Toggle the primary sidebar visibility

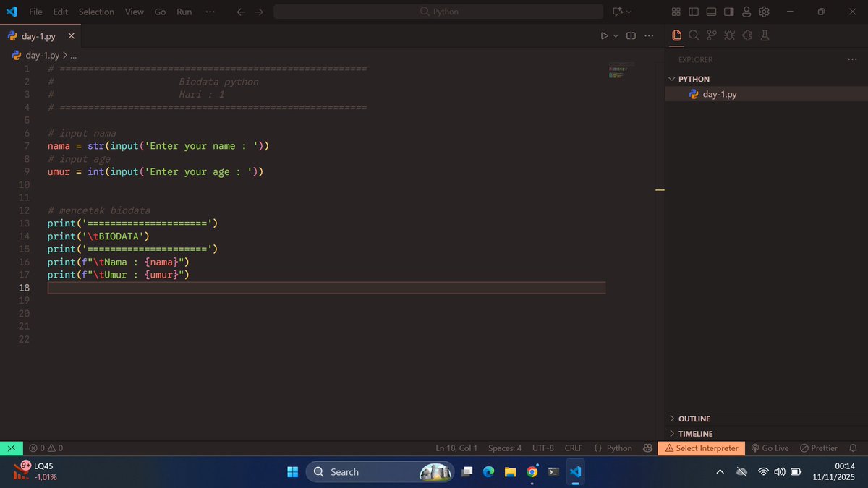(x=694, y=12)
